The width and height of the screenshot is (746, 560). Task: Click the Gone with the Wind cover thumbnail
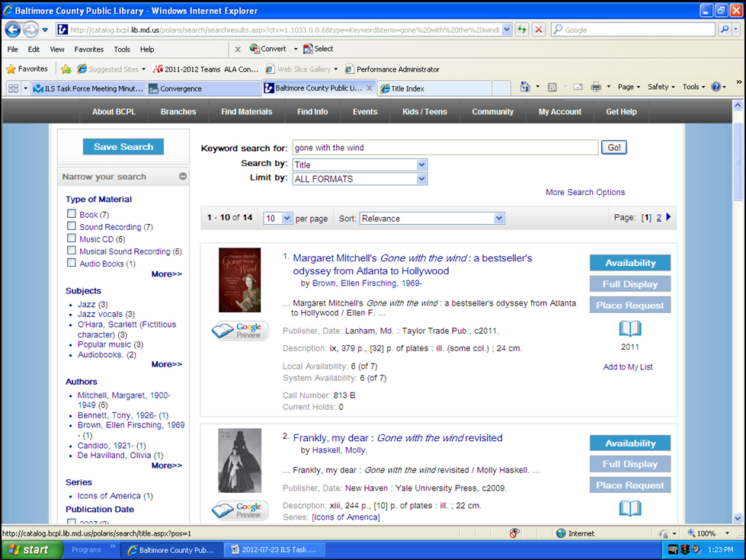239,280
